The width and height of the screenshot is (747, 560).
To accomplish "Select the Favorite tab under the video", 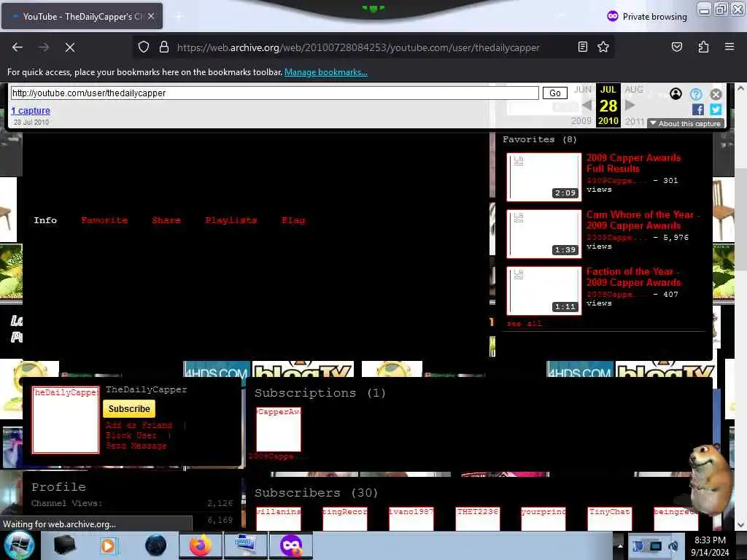I will pos(104,220).
